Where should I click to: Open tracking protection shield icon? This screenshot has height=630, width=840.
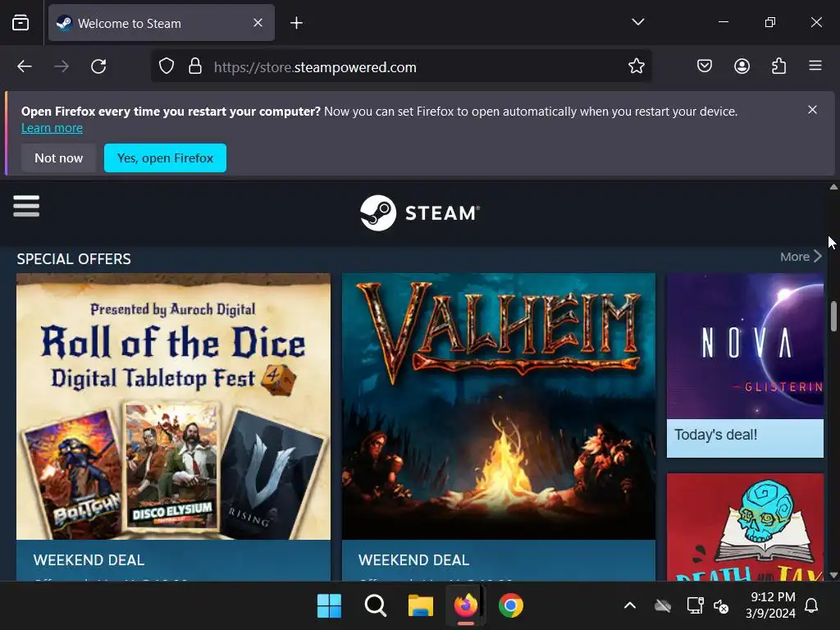point(167,66)
